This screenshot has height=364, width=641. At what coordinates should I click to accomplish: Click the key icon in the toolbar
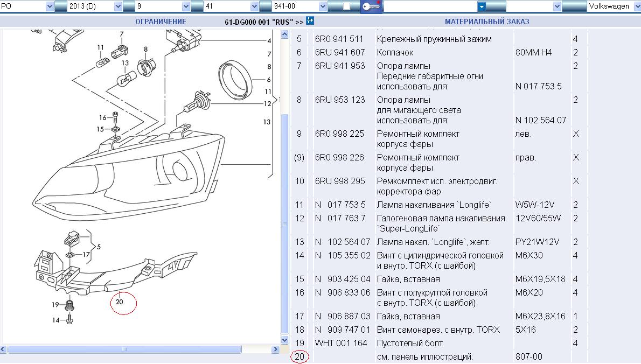[371, 6]
